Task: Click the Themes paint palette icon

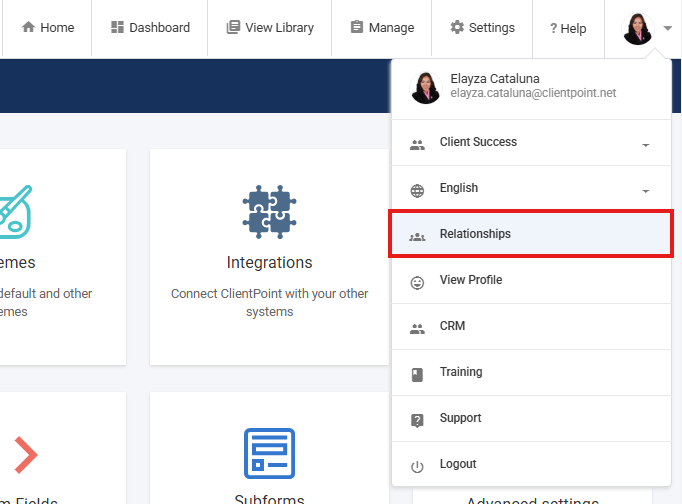Action: pos(16,212)
